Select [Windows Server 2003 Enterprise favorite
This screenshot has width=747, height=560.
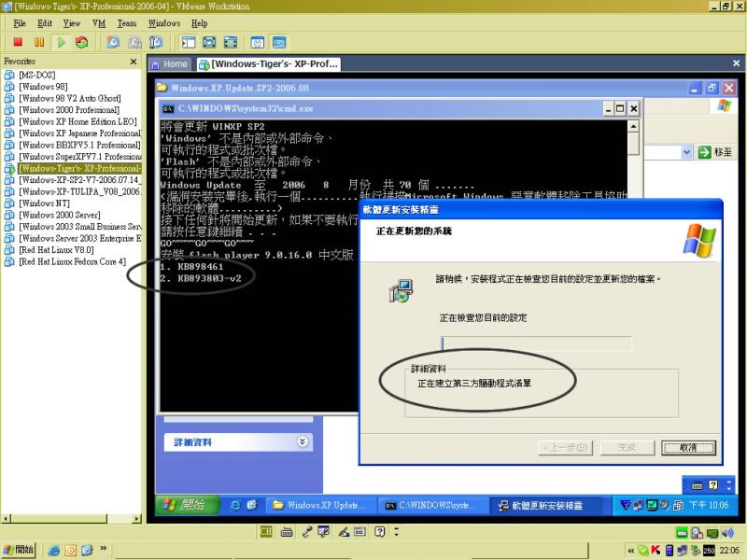coord(73,239)
